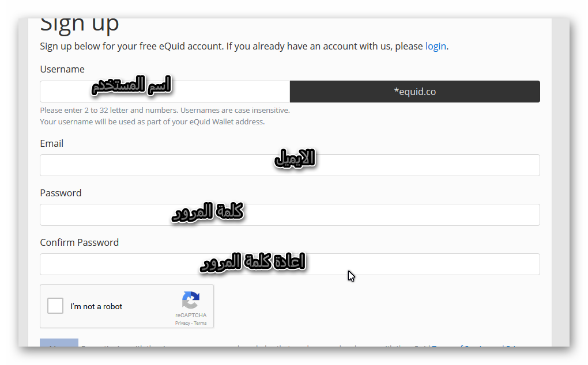Viewport: 588px width, 365px height.
Task: Click the Confirm Password label
Action: 79,242
